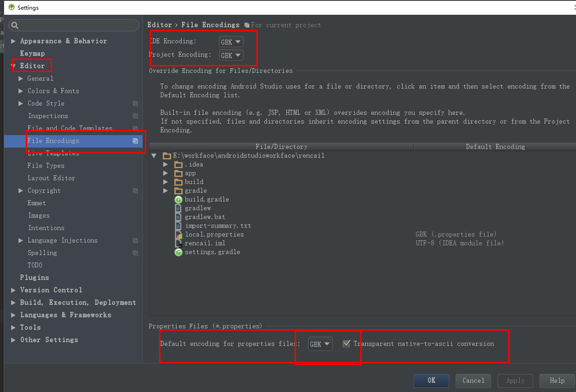Screen dimensions: 576x392
Task: Click the .idea folder icon
Action: [x=178, y=165]
